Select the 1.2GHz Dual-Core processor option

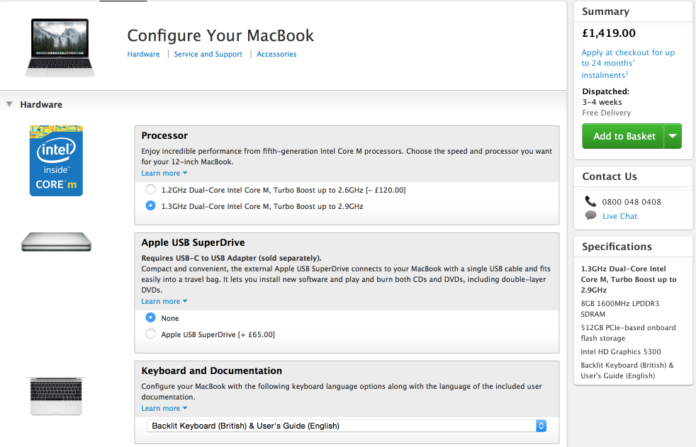tap(151, 189)
